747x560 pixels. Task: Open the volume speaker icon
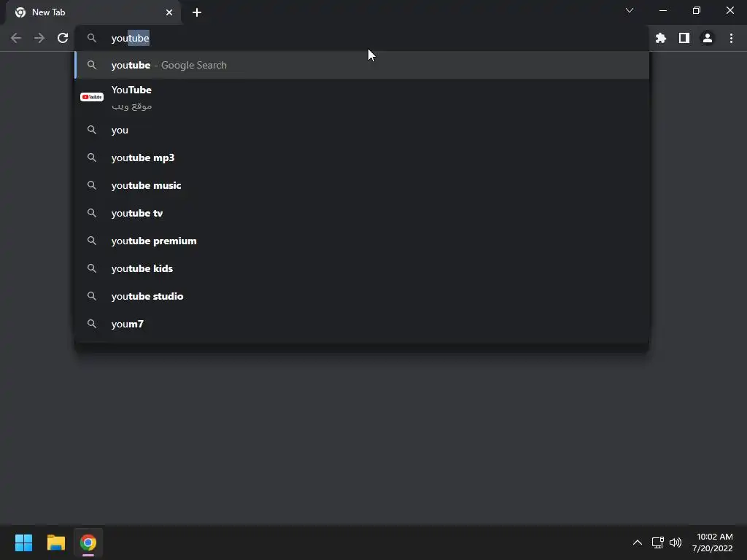point(676,542)
